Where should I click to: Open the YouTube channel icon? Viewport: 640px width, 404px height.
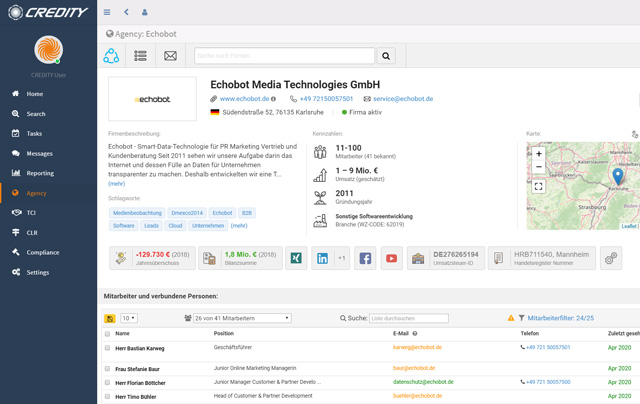point(391,258)
